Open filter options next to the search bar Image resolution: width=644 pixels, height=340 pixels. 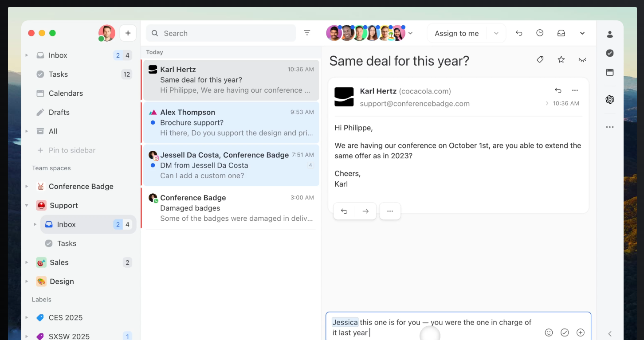pyautogui.click(x=307, y=33)
